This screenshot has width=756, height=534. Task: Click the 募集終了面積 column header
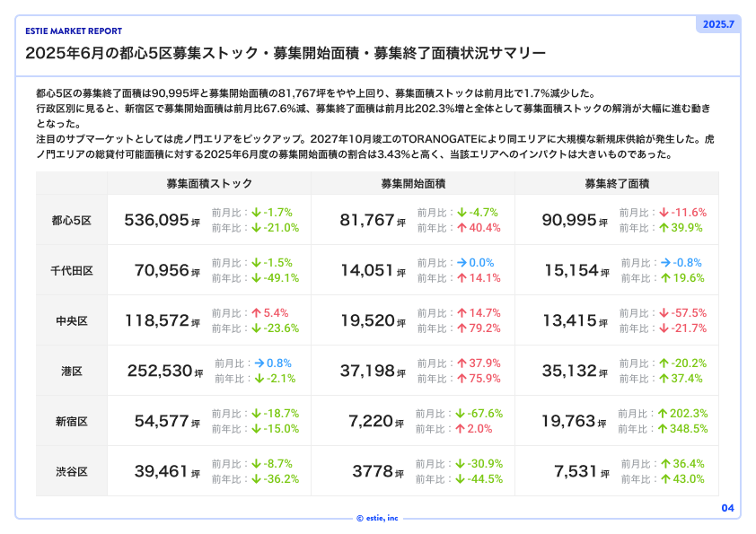617,184
